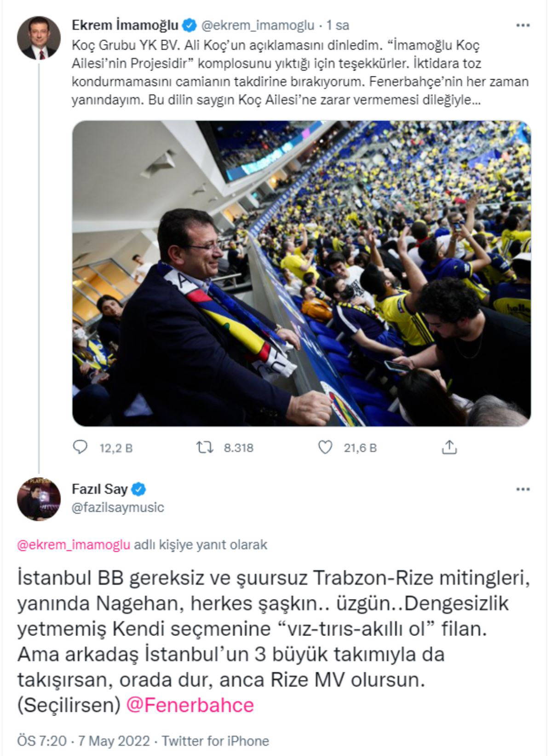This screenshot has width=552, height=756.
Task: Click the @fazilsaymusic handle
Action: tap(118, 508)
